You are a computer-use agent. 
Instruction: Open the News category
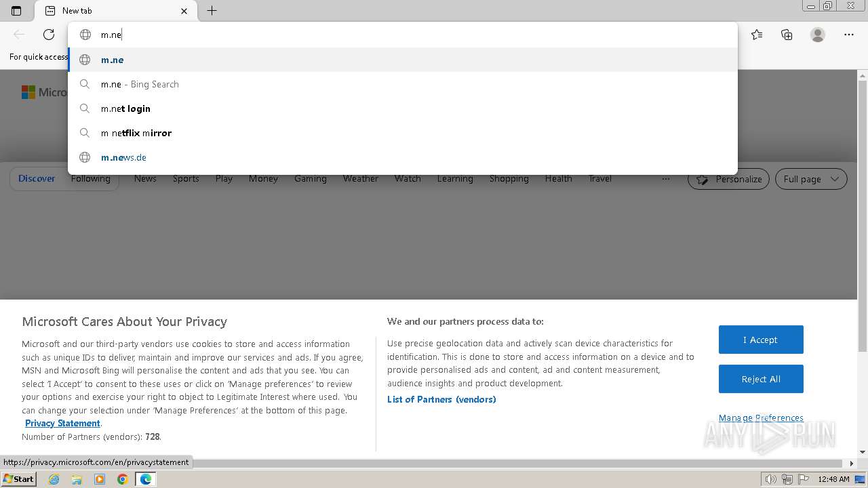pos(145,179)
